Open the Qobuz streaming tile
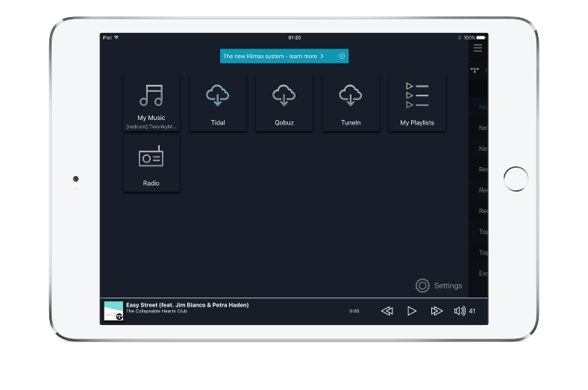Viewport: 588px width, 390px height. coord(284,103)
